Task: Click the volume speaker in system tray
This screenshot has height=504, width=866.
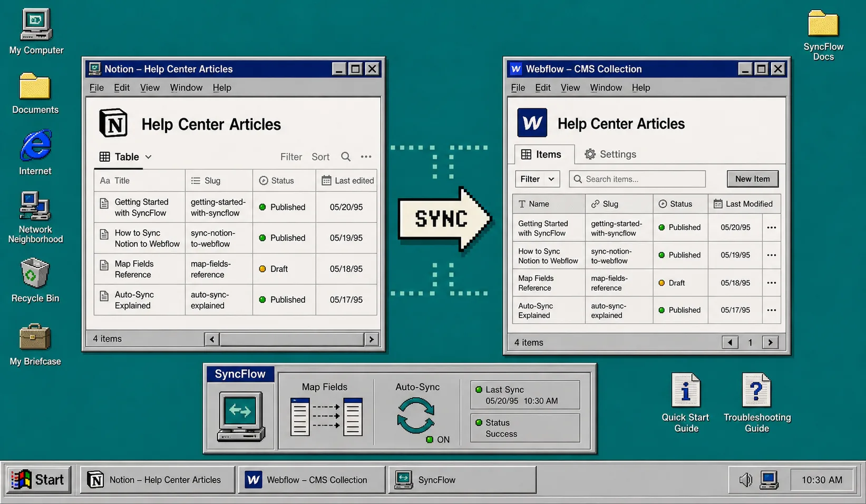Action: click(x=745, y=480)
